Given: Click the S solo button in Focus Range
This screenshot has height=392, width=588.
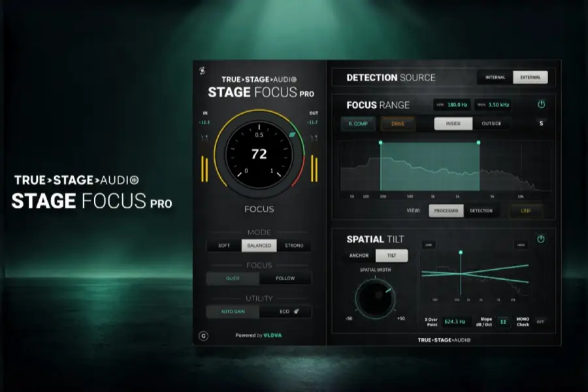Looking at the screenshot, I should tap(541, 123).
